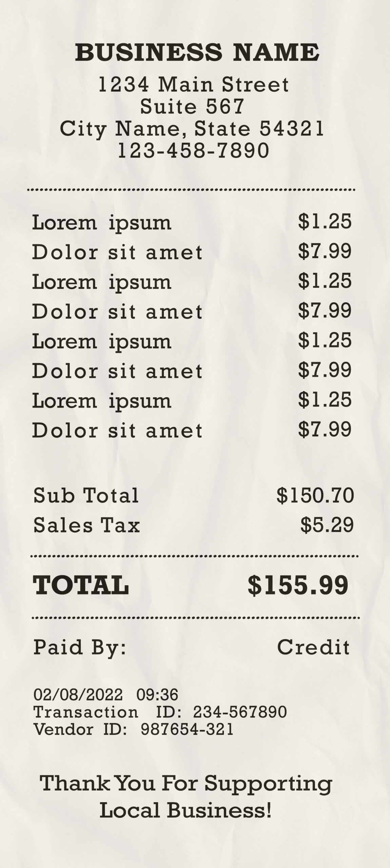Select the $155.99 total amount
This screenshot has height=868, width=390.
click(298, 585)
